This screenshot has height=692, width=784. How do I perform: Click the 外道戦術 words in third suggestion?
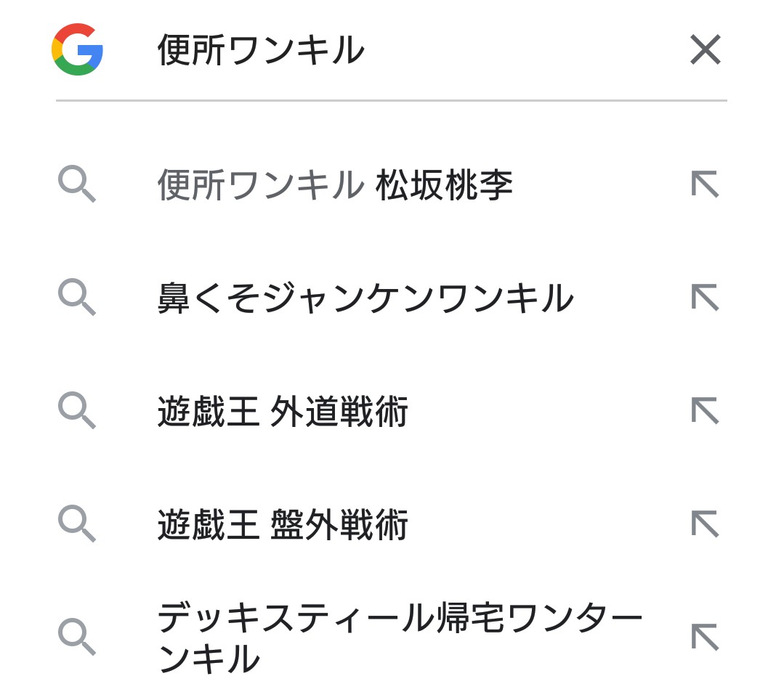tap(339, 412)
